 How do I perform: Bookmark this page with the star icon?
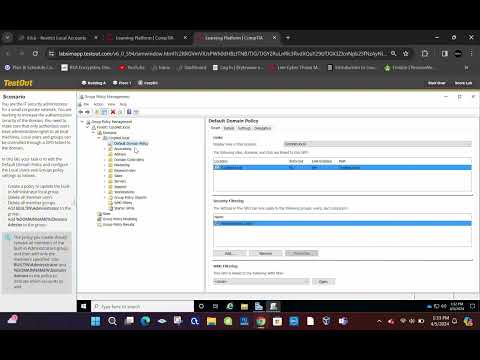coord(406,53)
